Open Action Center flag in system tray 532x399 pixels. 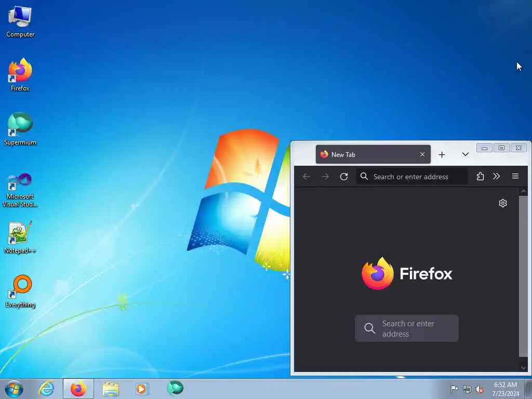(x=454, y=389)
